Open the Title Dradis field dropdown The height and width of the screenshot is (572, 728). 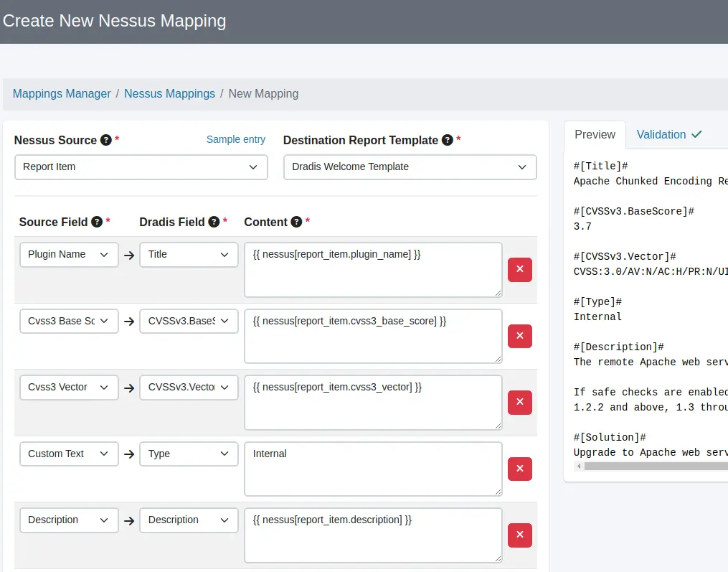pos(189,255)
